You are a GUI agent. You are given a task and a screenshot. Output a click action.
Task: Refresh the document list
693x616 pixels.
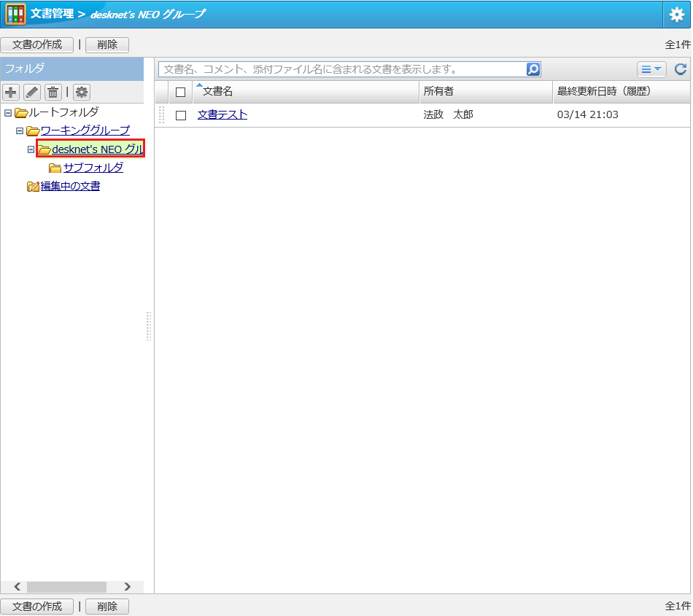680,69
